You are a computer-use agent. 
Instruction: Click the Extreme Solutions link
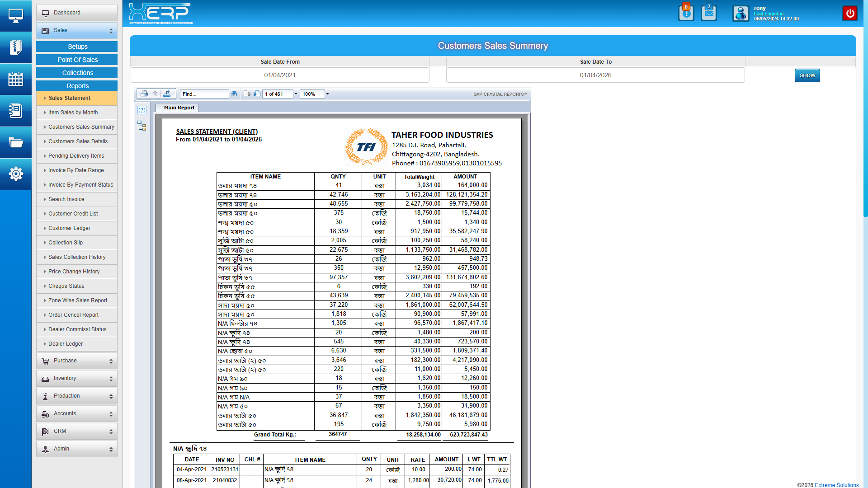(837, 485)
